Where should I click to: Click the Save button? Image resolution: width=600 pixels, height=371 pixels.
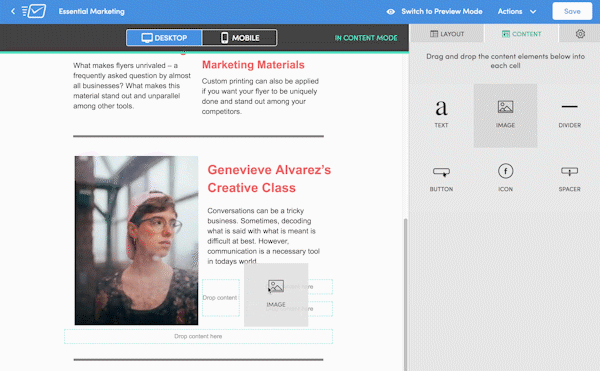tap(572, 11)
